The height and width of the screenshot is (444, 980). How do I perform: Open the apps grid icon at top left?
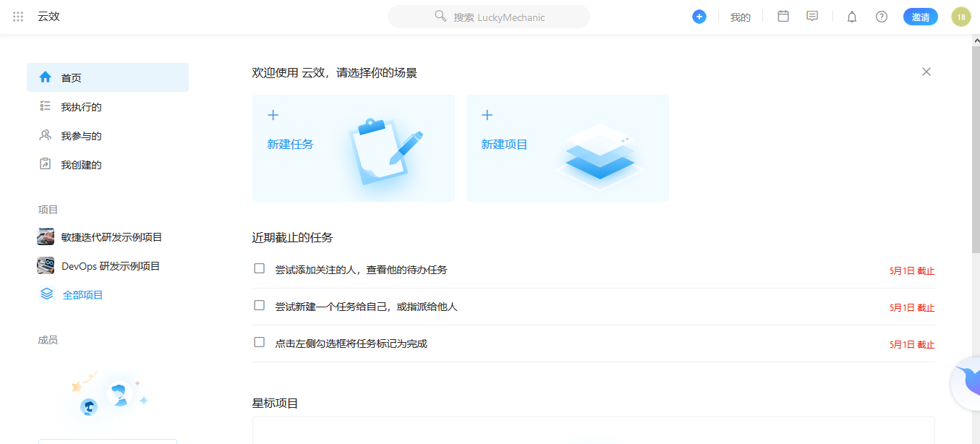click(18, 17)
